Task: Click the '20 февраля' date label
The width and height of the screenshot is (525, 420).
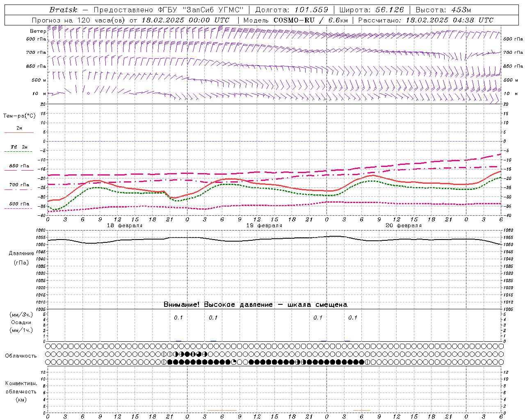Action: tap(404, 226)
